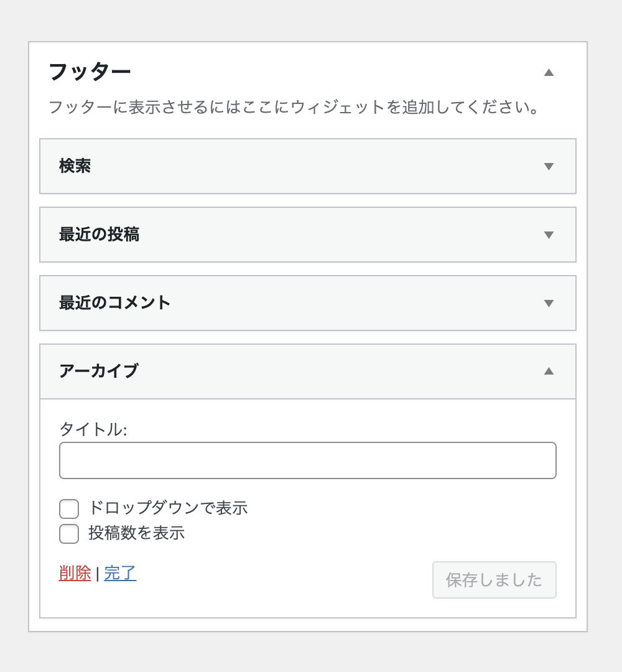Click the 完了 link

pos(120,573)
